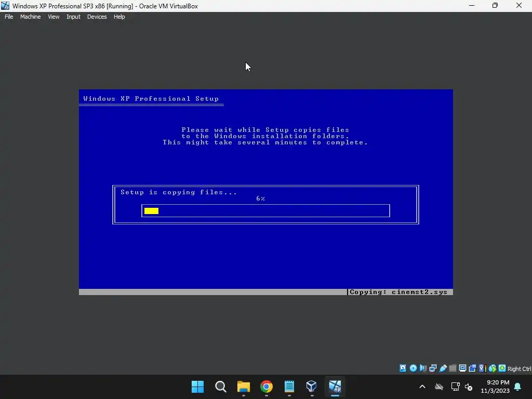Click the 6% progress text

pos(261,198)
